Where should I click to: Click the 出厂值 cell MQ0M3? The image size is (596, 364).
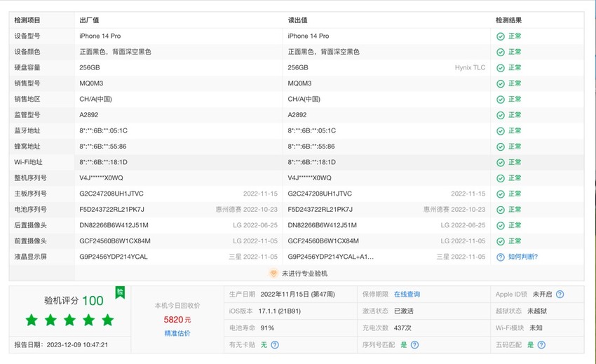click(x=91, y=83)
